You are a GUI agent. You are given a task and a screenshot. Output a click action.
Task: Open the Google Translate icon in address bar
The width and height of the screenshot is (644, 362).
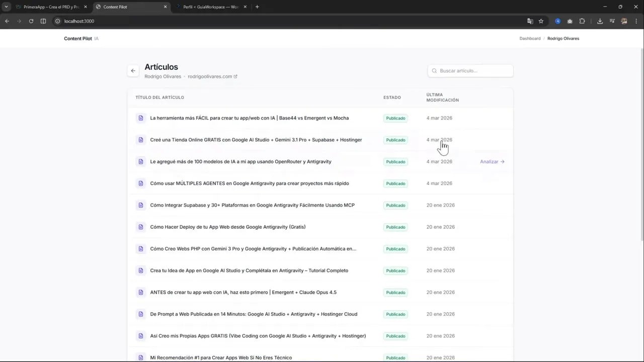pyautogui.click(x=530, y=21)
